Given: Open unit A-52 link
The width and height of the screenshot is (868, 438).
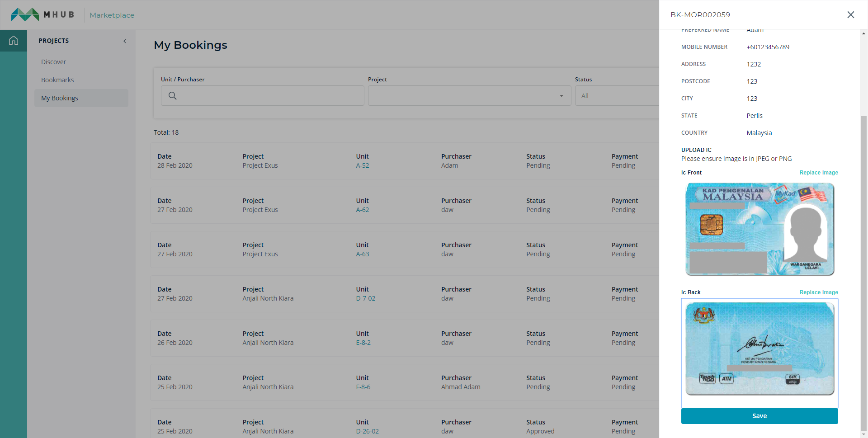Looking at the screenshot, I should pos(362,165).
